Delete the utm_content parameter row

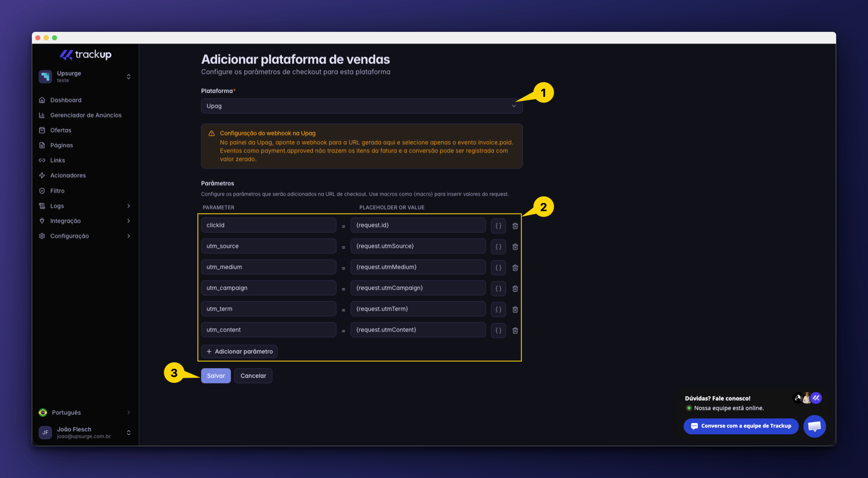[x=515, y=330]
